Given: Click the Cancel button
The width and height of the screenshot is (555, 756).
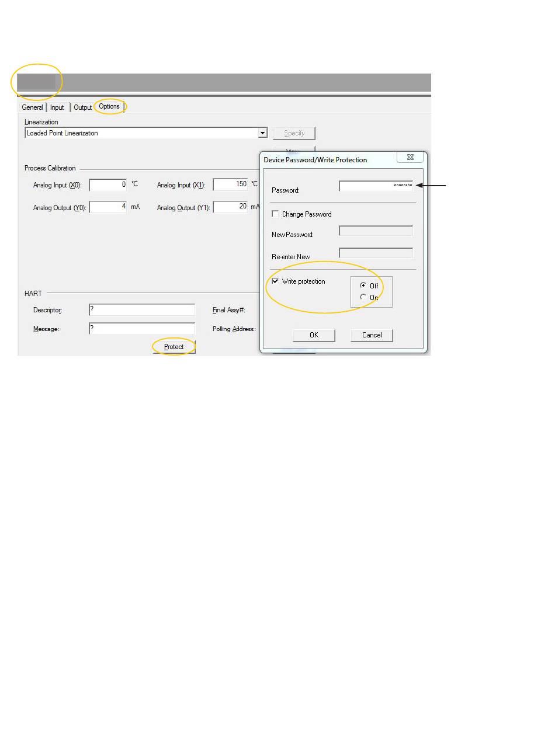Looking at the screenshot, I should tap(372, 335).
